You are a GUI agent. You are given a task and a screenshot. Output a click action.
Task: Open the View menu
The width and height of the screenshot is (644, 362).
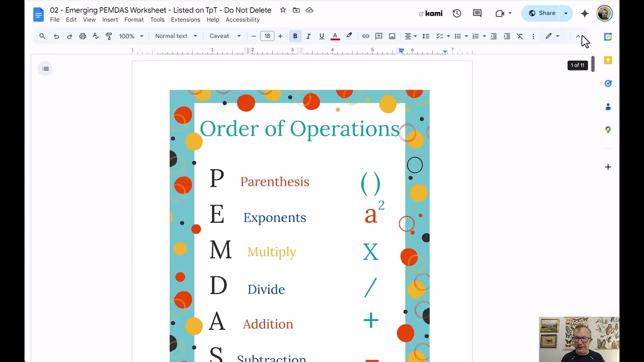click(89, 20)
